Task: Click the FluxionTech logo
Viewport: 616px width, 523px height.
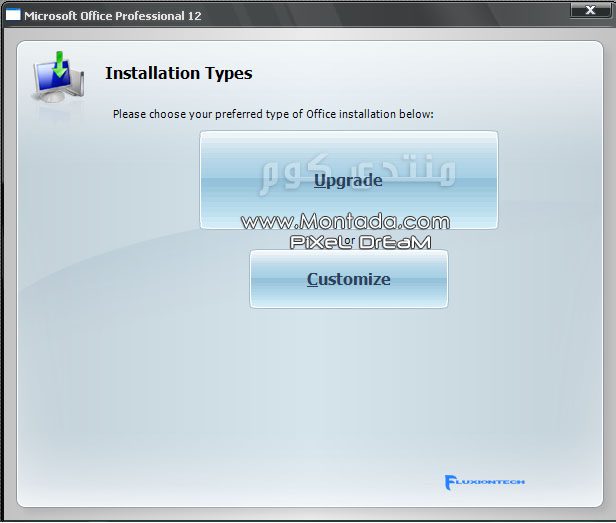Action: point(484,482)
